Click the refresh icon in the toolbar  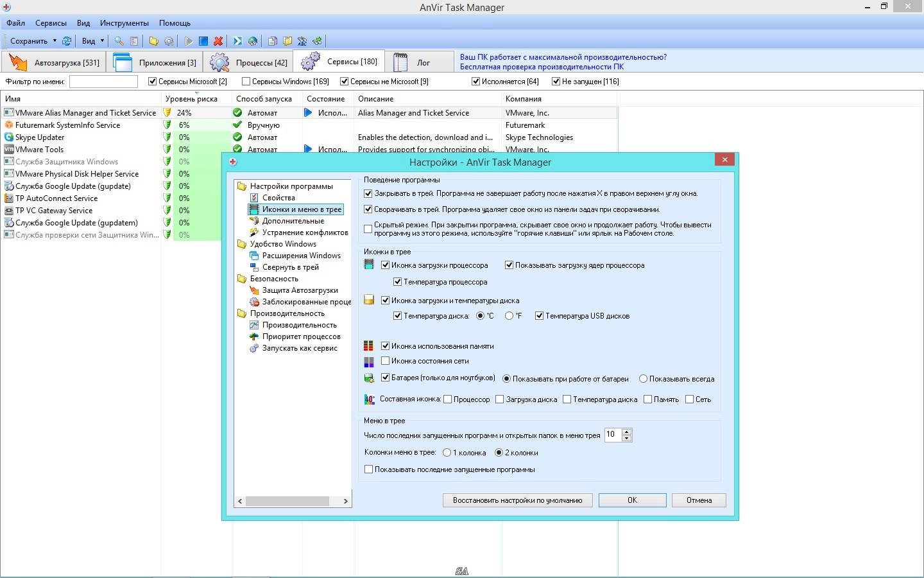(66, 40)
